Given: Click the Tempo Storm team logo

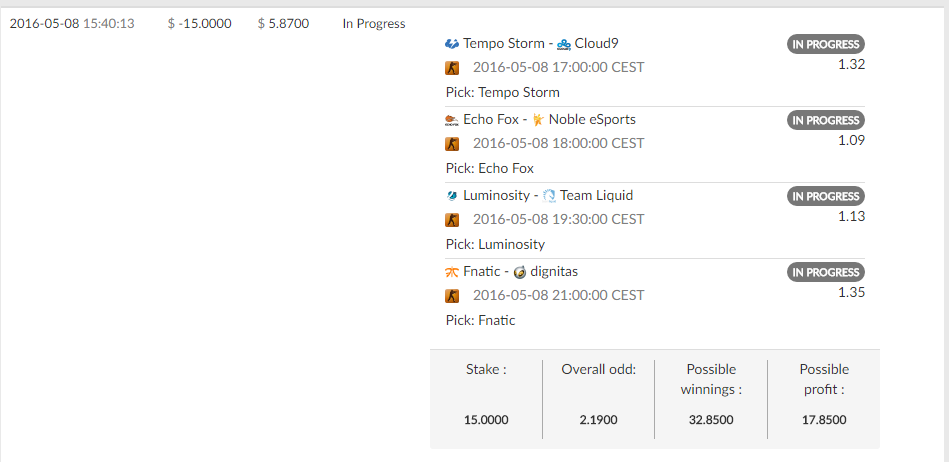Looking at the screenshot, I should 452,44.
